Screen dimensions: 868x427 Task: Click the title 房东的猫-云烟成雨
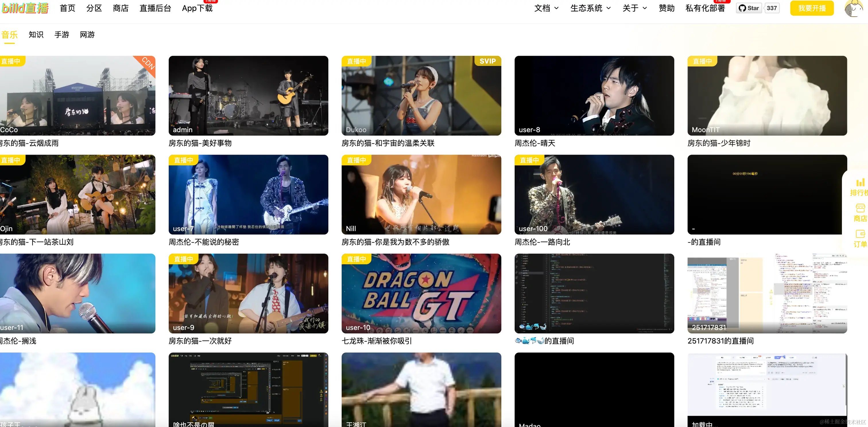pos(29,143)
